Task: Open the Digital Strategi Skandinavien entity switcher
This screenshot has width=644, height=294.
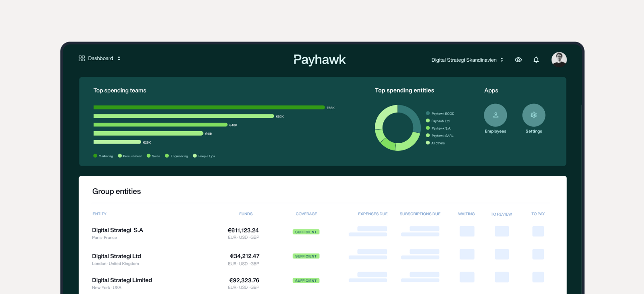Action: tap(467, 60)
